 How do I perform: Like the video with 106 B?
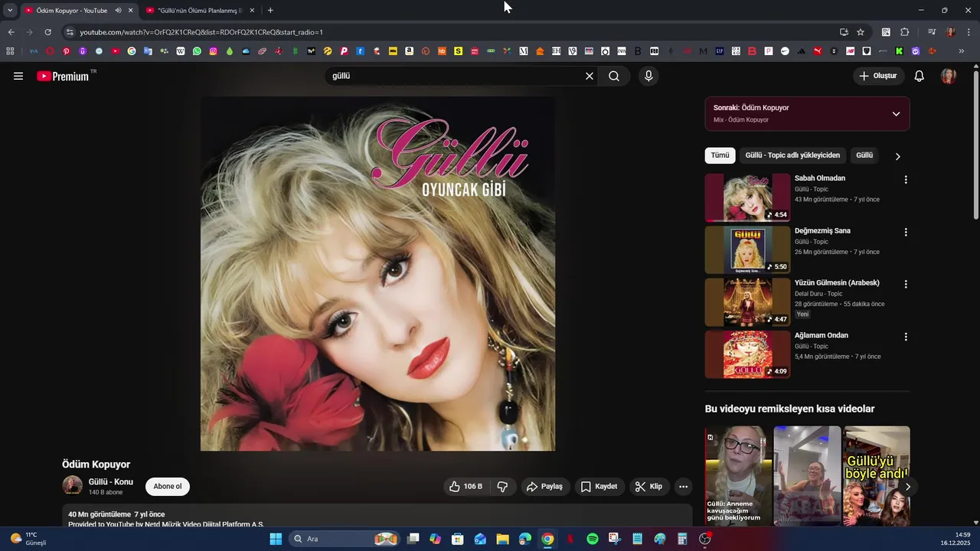tap(466, 487)
